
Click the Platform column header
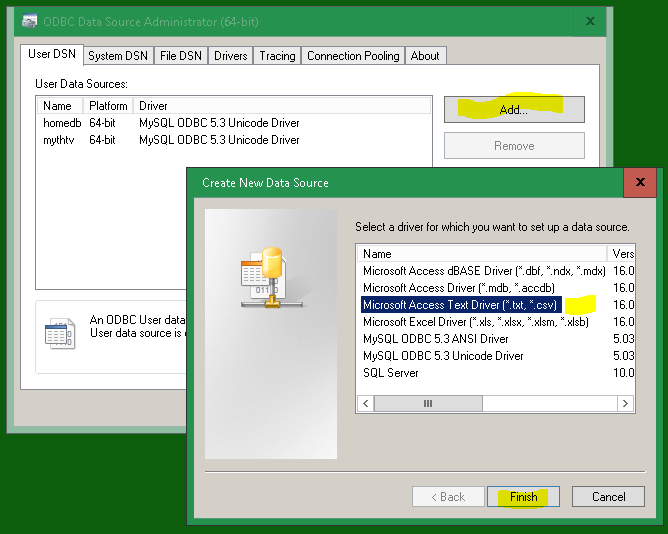pos(108,106)
